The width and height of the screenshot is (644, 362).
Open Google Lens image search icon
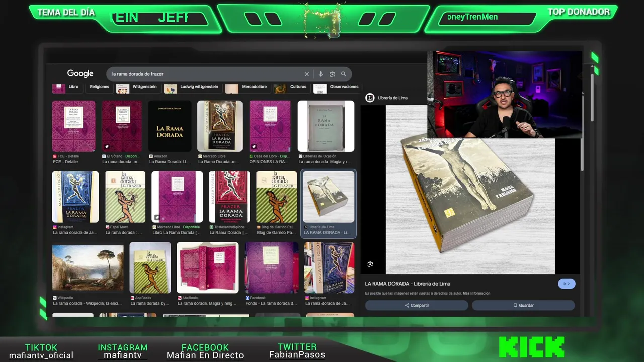332,74
